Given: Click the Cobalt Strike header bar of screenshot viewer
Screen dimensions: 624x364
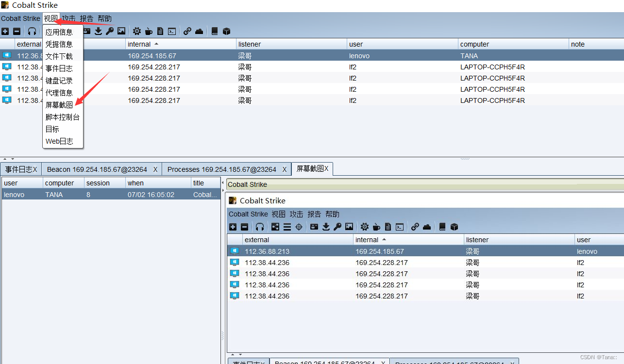Looking at the screenshot, I should (425, 184).
